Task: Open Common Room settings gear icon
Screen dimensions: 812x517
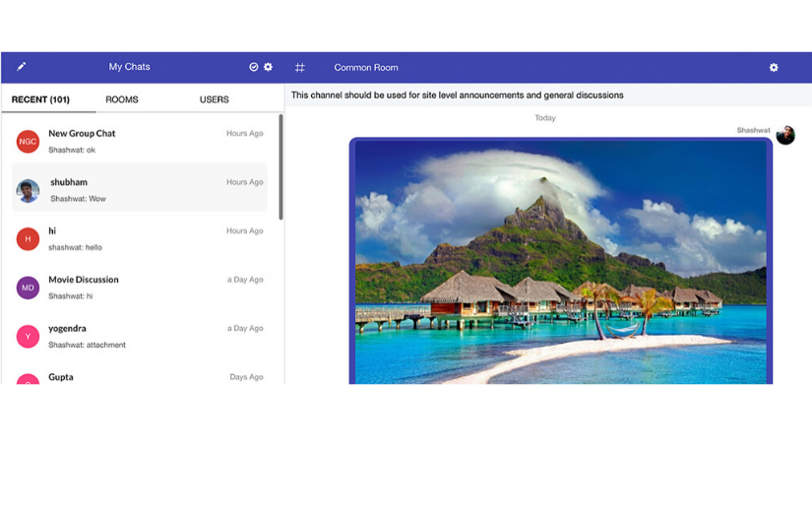Action: pos(774,67)
